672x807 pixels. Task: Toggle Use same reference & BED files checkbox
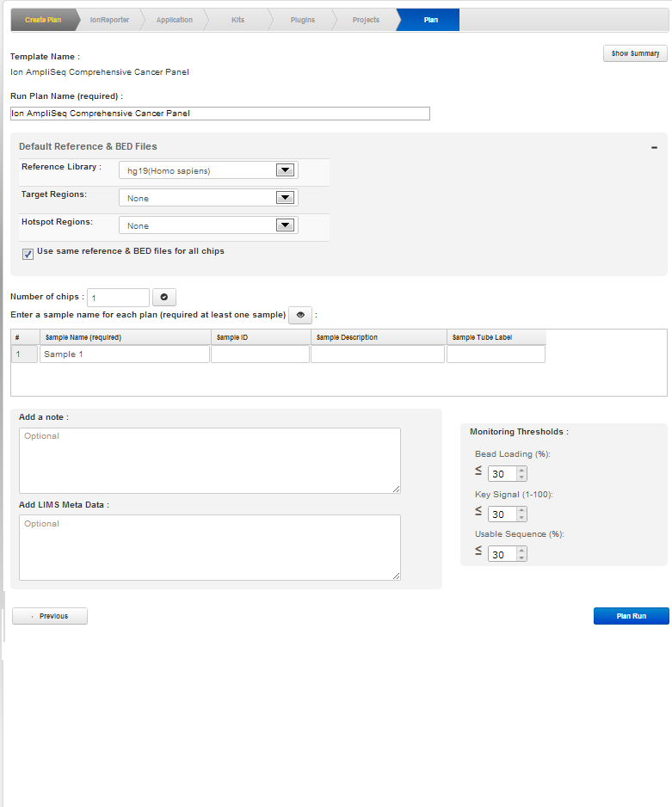28,253
